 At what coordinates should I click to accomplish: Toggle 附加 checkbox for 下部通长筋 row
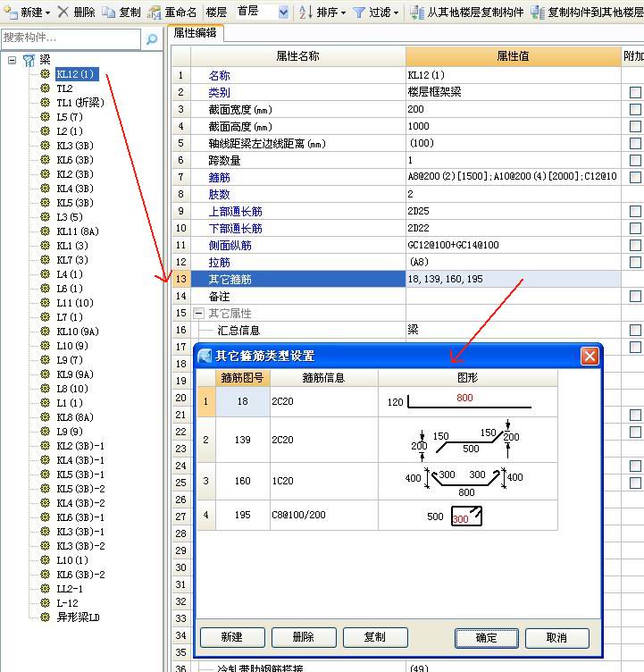point(635,228)
